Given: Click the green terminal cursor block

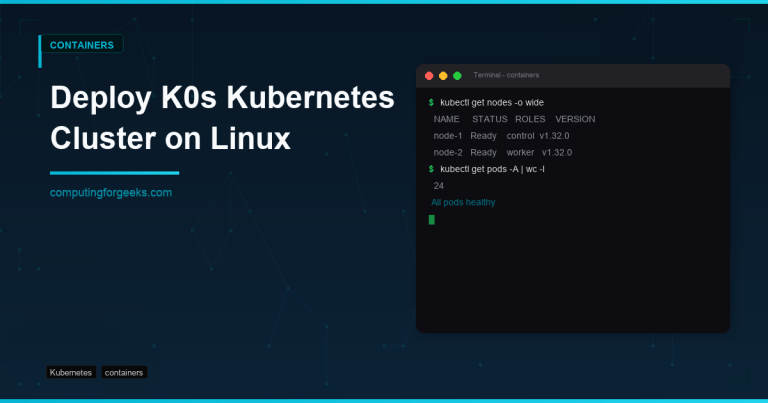Looking at the screenshot, I should coord(432,219).
